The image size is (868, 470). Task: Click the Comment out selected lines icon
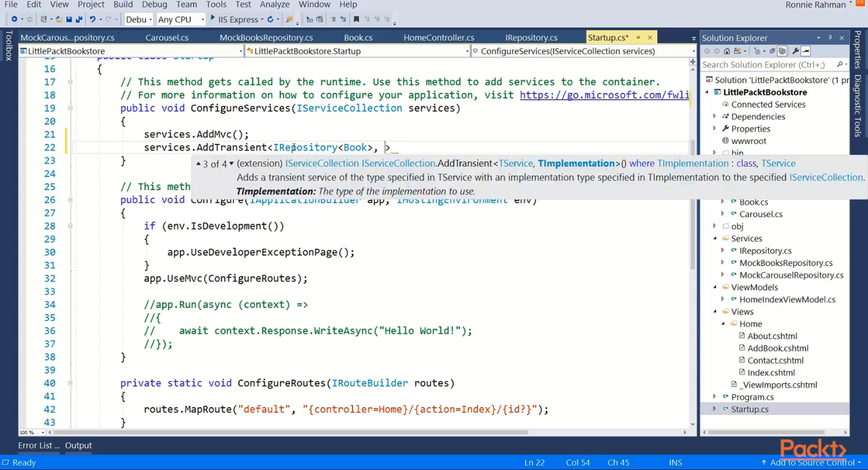pyautogui.click(x=333, y=20)
